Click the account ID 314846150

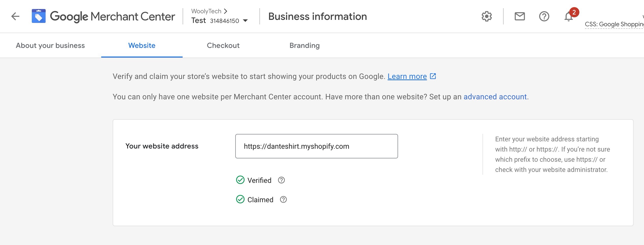pos(225,21)
